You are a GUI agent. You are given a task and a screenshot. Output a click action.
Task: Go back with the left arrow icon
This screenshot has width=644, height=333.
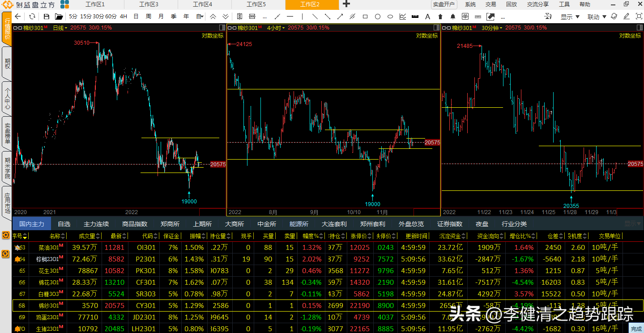(x=18, y=17)
